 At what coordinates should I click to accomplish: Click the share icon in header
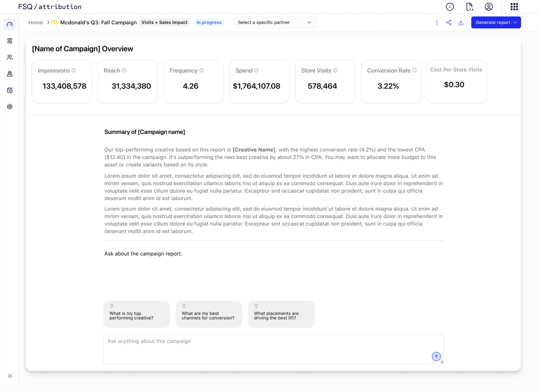(x=449, y=22)
